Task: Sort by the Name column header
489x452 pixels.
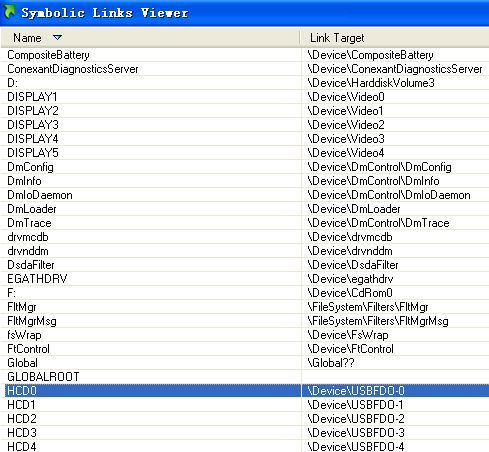Action: [150, 38]
